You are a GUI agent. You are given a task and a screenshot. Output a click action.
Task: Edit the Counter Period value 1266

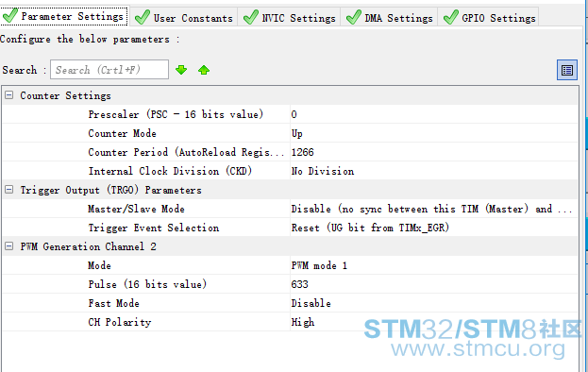pyautogui.click(x=434, y=152)
